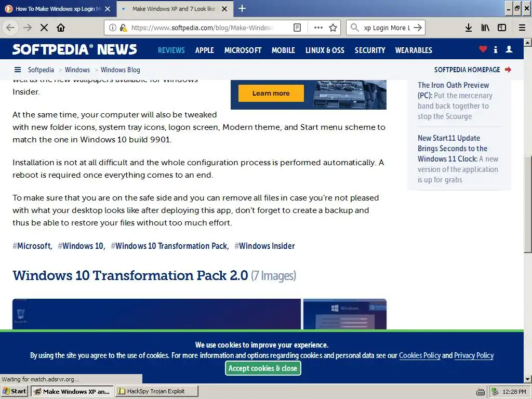This screenshot has height=399, width=532.
Task: Go to Softpedia Homepage link
Action: click(x=467, y=70)
